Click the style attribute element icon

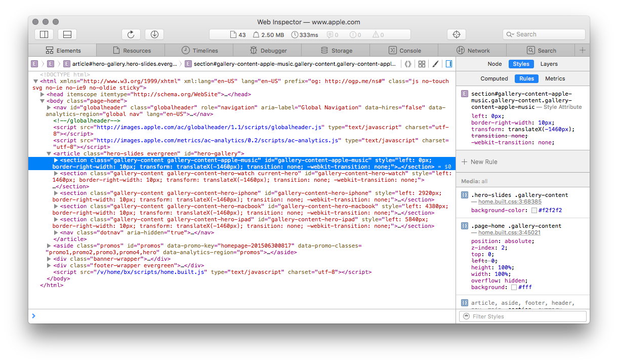click(x=465, y=94)
